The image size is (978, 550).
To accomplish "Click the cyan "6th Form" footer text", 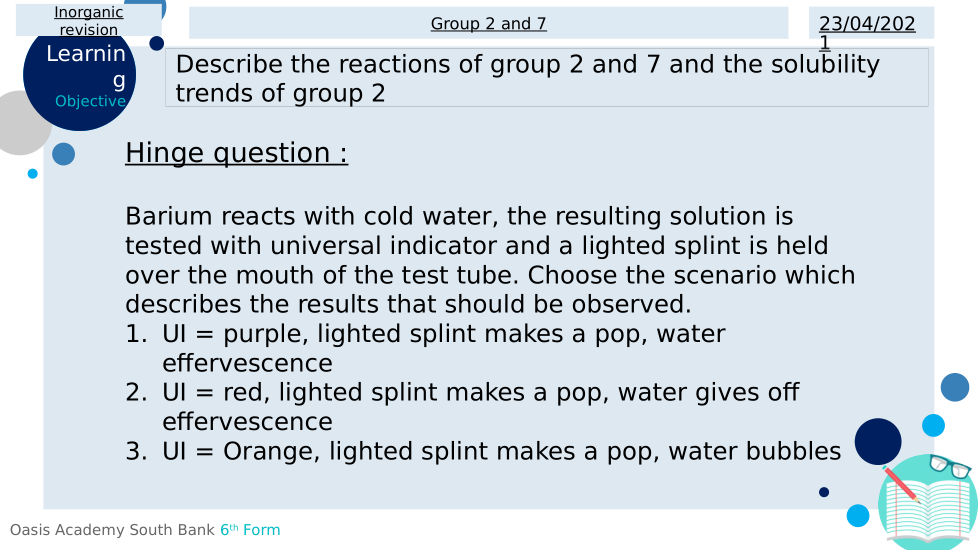I will pyautogui.click(x=250, y=530).
